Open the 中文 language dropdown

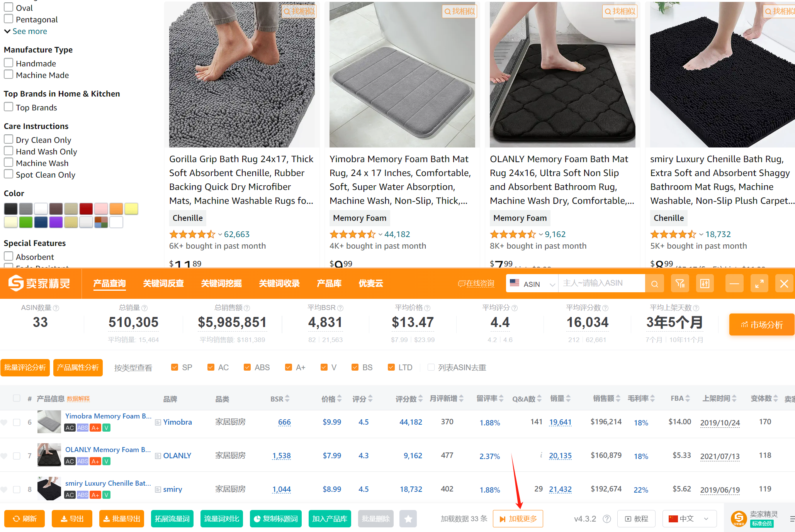(x=689, y=519)
